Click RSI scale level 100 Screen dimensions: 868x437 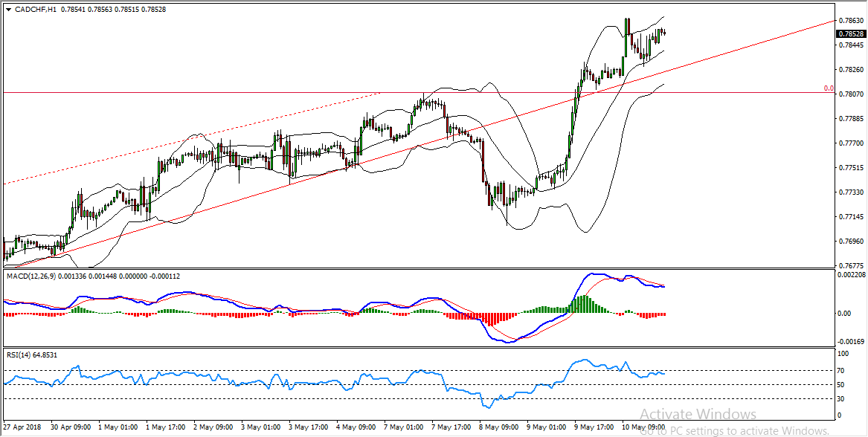point(845,352)
